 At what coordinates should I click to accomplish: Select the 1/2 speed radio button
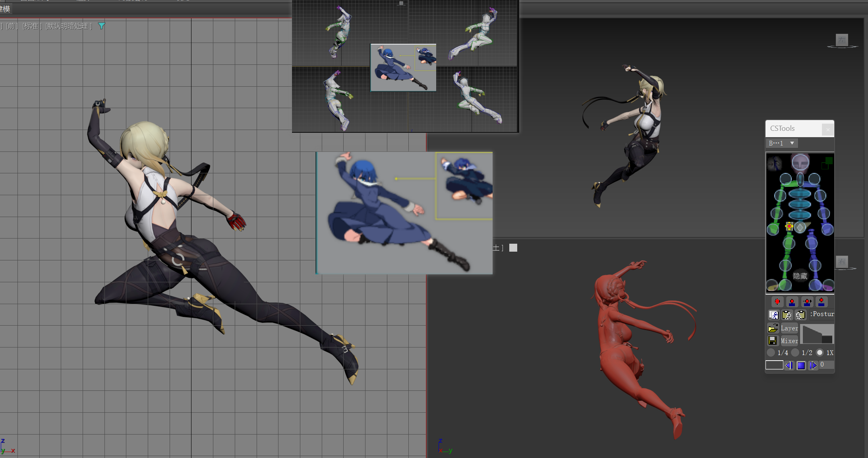tap(795, 353)
